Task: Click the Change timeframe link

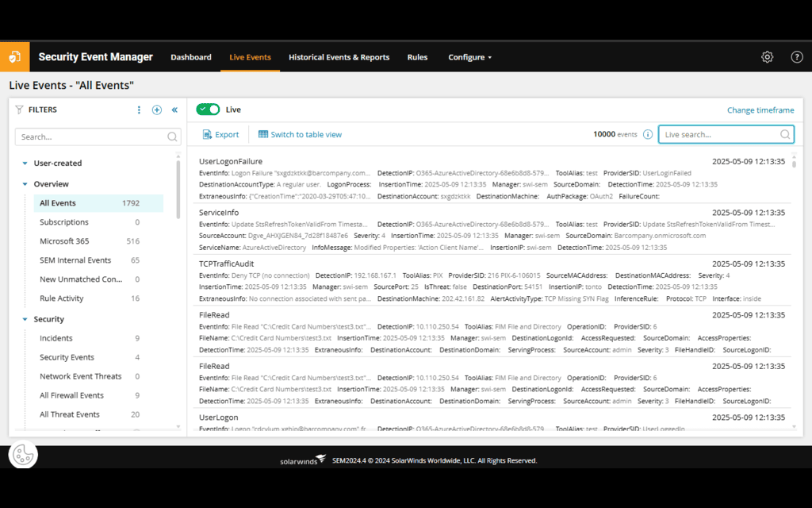Action: pyautogui.click(x=760, y=109)
